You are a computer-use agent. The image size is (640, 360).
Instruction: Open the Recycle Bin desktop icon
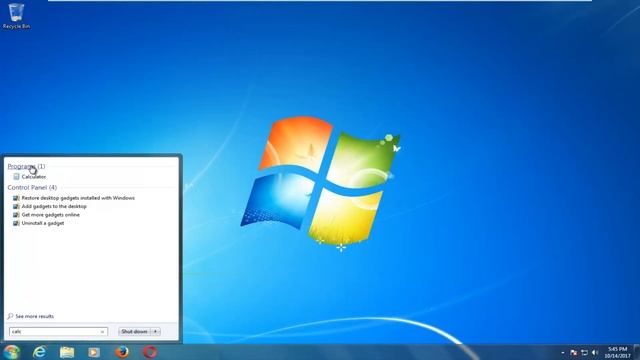click(x=16, y=16)
